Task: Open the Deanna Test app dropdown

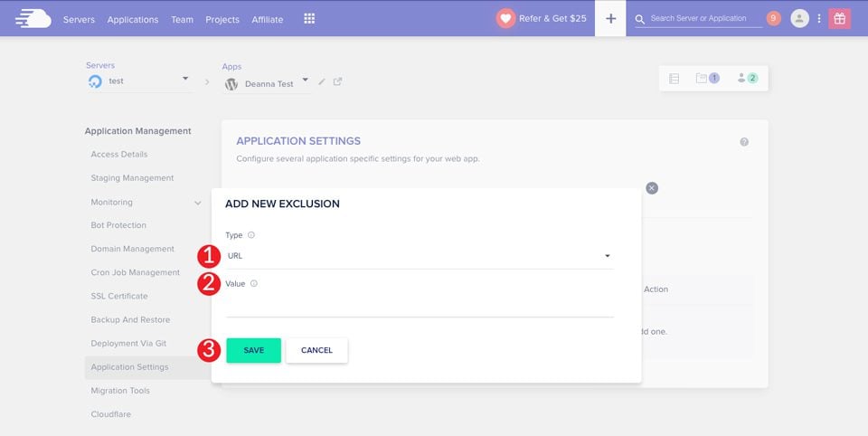Action: 305,81
